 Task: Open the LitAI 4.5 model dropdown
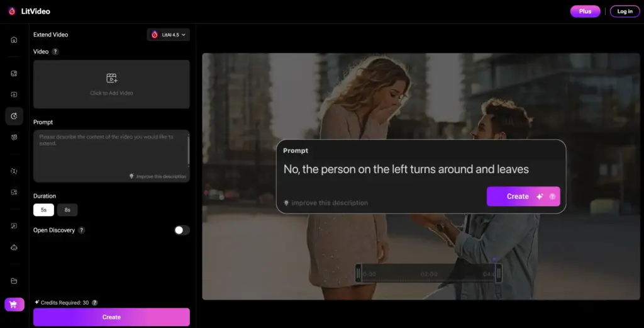(169, 35)
